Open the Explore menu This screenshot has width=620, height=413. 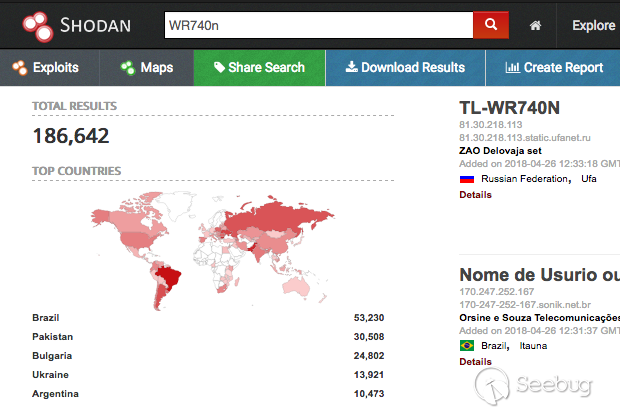[x=593, y=25]
